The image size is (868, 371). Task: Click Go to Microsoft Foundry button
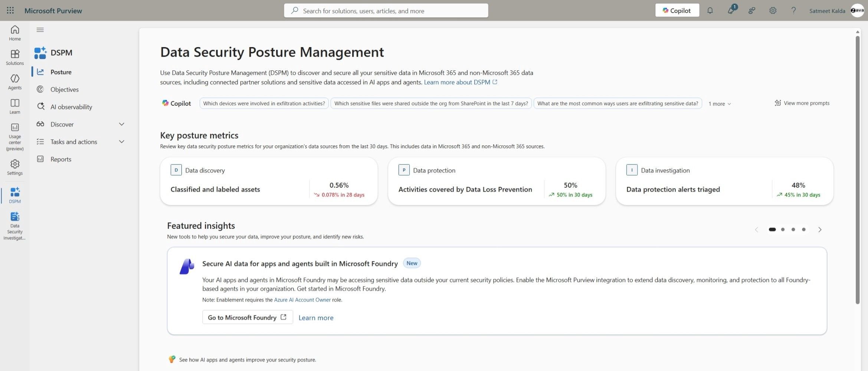click(248, 317)
